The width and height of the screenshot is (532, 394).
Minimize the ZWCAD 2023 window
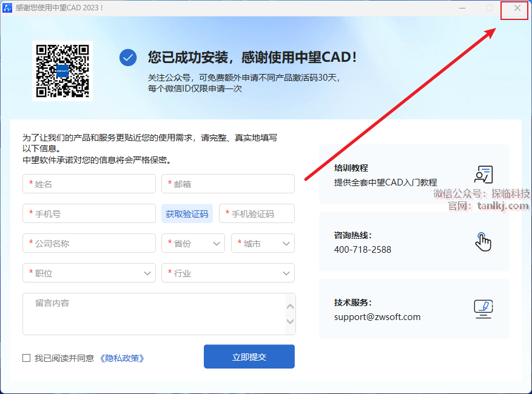pos(462,8)
